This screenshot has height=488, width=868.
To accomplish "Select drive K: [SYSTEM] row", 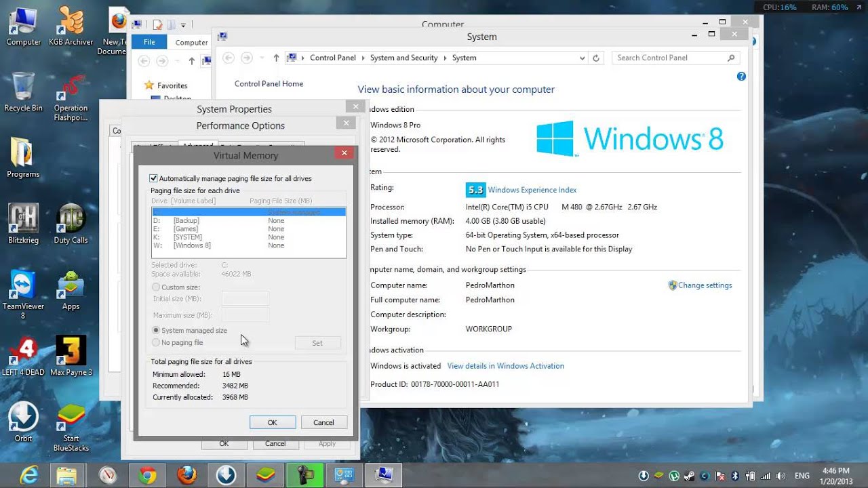I will 248,237.
